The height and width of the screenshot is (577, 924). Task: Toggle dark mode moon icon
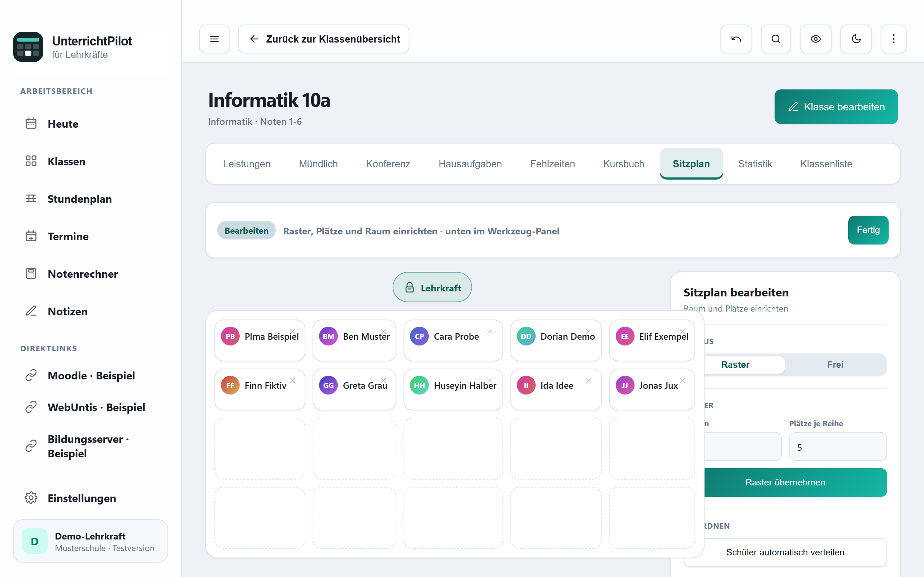click(856, 39)
